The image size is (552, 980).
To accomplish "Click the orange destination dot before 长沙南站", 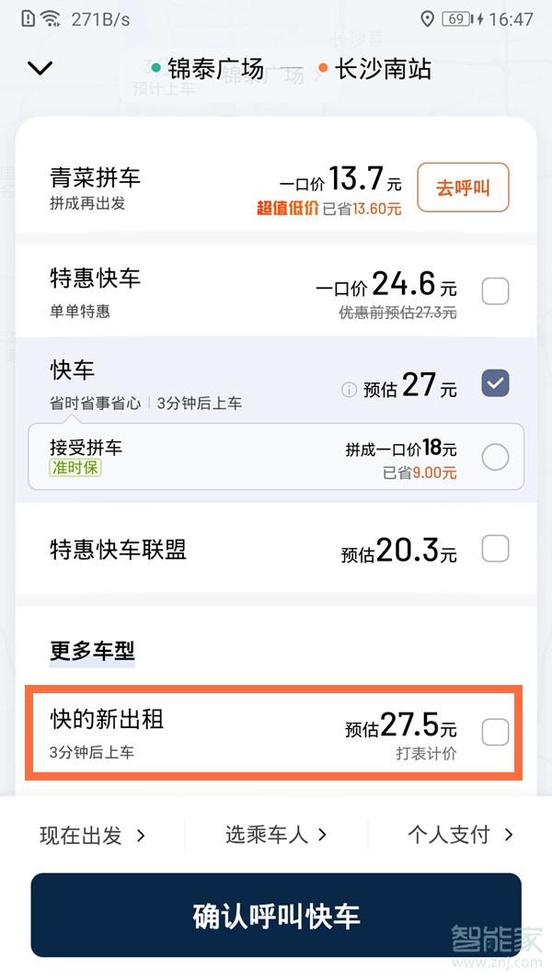I will click(321, 68).
